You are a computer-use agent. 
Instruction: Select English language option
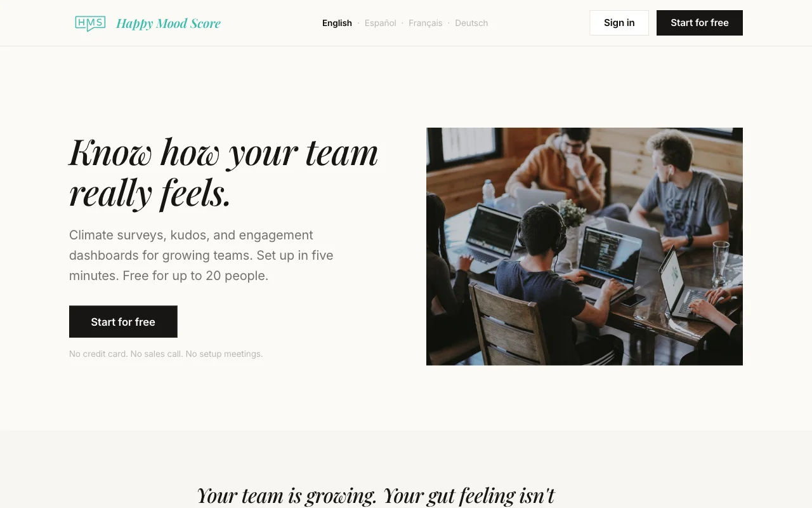[337, 23]
